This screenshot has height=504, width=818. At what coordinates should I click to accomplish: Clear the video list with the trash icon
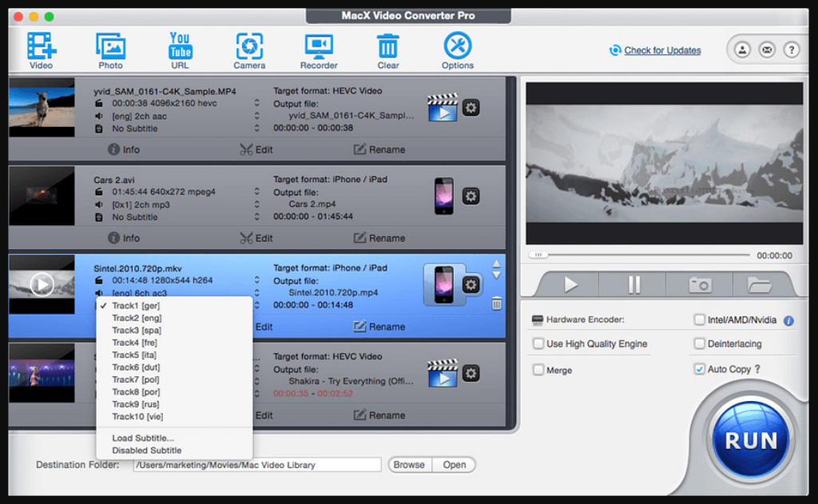(388, 50)
